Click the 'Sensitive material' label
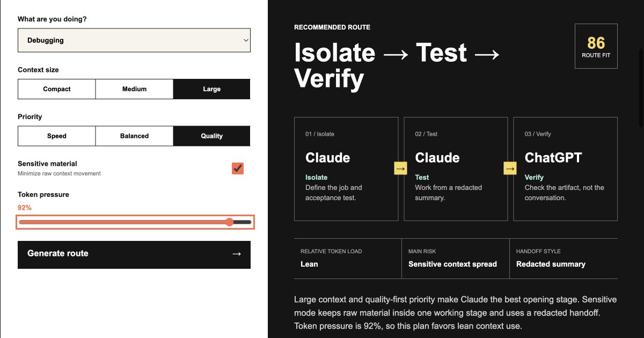The image size is (644, 338). click(x=47, y=164)
